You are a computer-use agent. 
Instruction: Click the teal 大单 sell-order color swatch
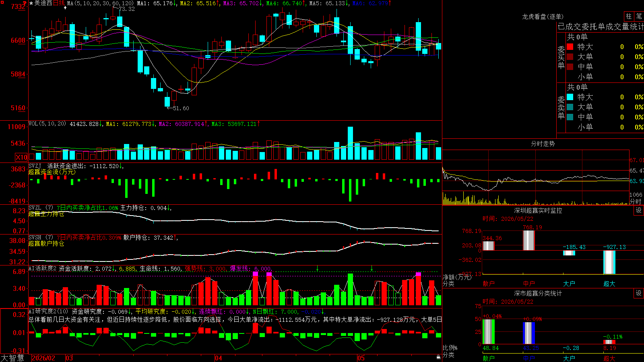pyautogui.click(x=570, y=107)
